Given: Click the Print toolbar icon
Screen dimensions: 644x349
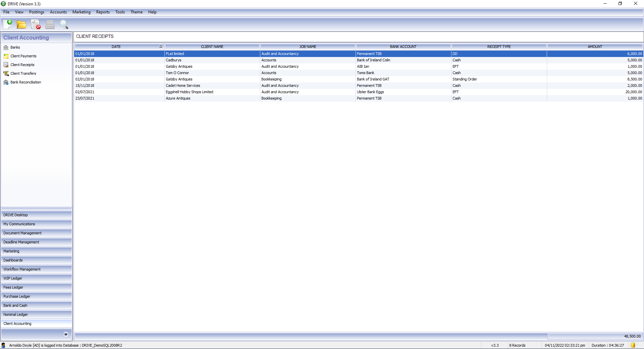Looking at the screenshot, I should click(50, 24).
